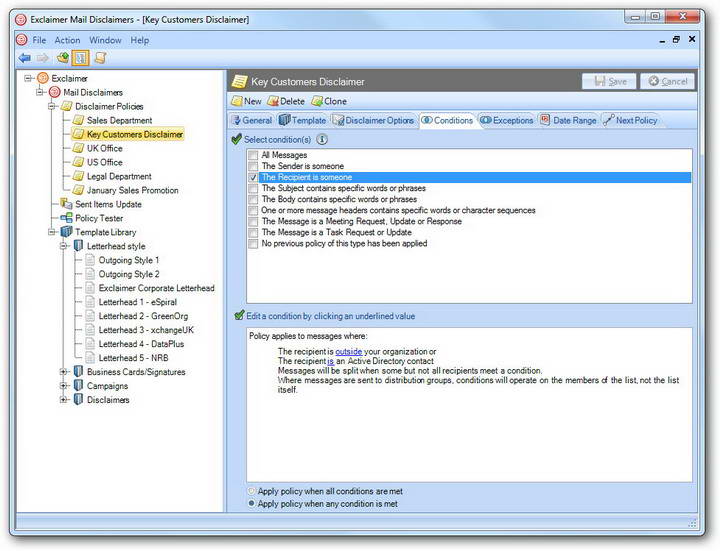Select Apply policy when all conditions are met
The height and width of the screenshot is (551, 720).
click(x=250, y=491)
